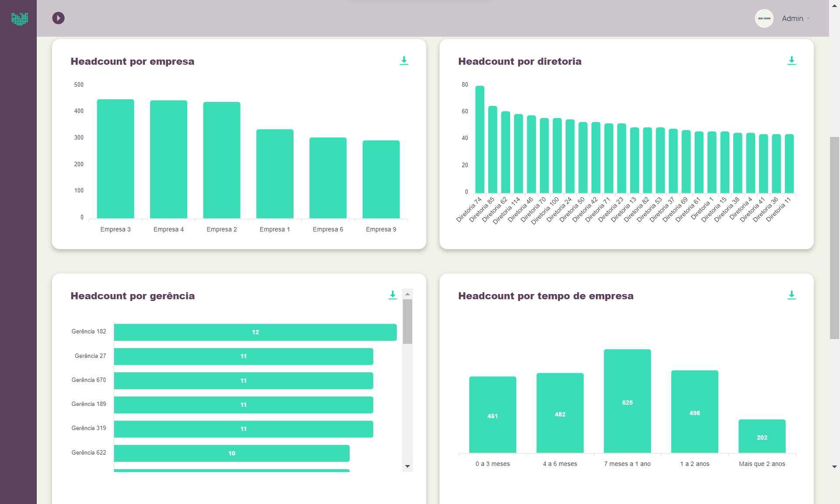Click the Gerência 622 bar showing 10
840x504 pixels.
coord(231,453)
